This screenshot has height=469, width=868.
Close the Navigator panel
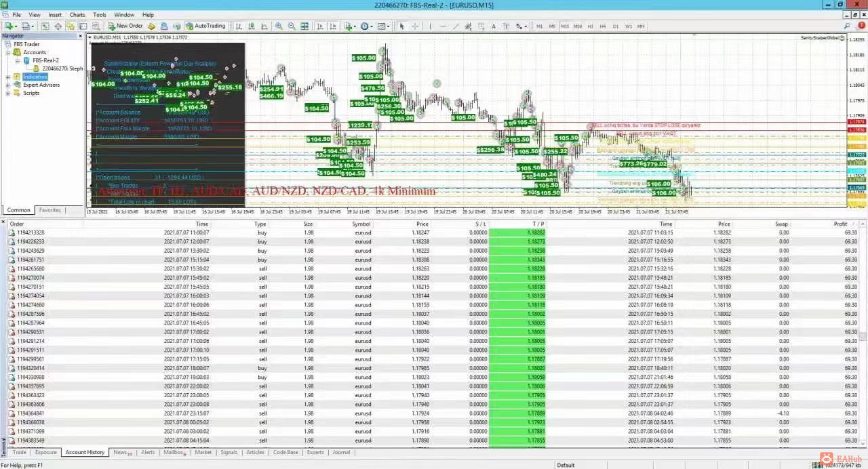(x=81, y=35)
